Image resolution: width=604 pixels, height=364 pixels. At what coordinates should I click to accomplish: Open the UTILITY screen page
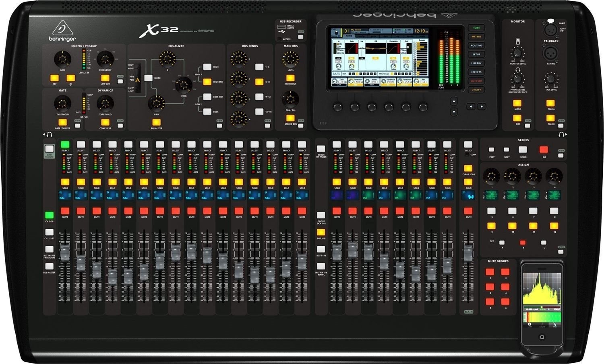(x=476, y=89)
